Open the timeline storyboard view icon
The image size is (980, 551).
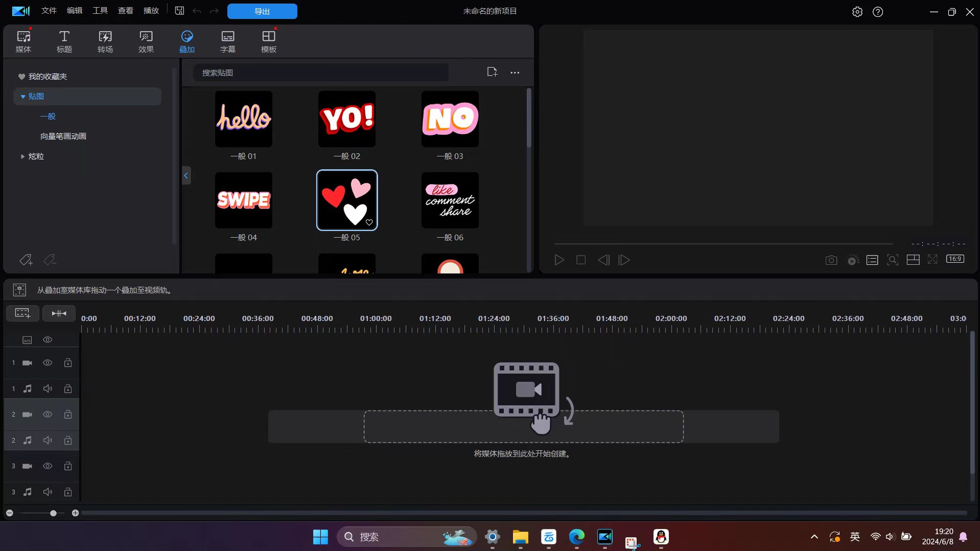point(19,290)
